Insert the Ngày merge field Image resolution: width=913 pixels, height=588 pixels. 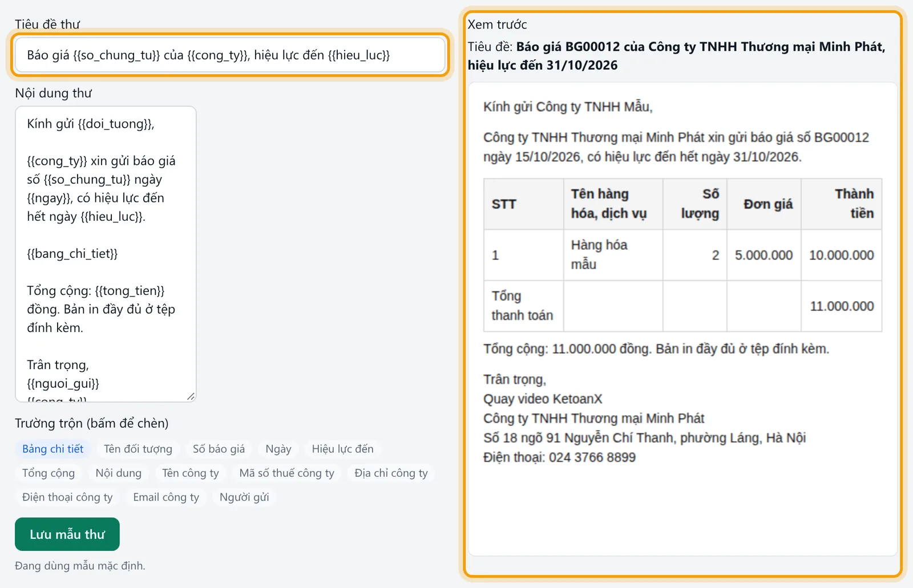click(x=278, y=449)
